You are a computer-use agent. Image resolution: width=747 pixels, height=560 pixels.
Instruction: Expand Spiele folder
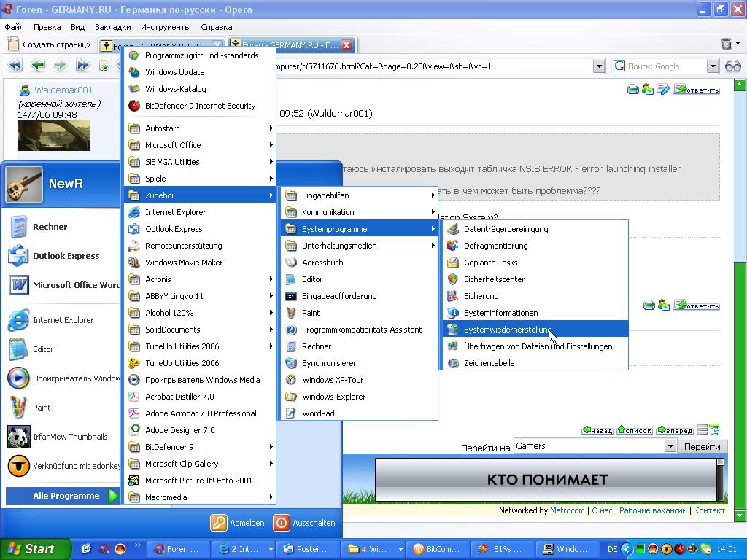coord(200,179)
